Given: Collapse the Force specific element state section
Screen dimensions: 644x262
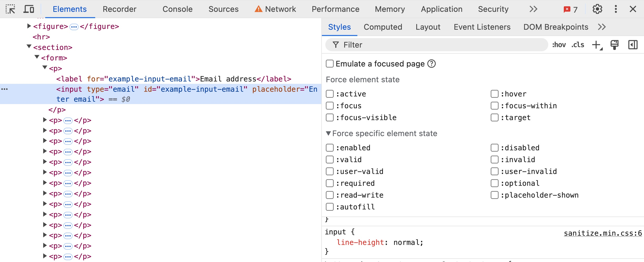Looking at the screenshot, I should click(x=328, y=133).
